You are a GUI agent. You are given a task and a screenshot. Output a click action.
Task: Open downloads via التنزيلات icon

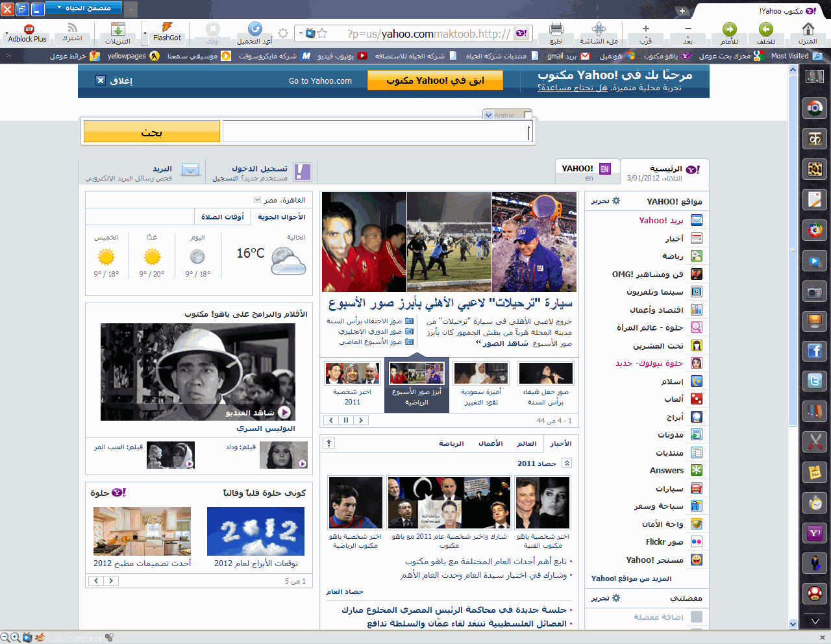coord(118,29)
